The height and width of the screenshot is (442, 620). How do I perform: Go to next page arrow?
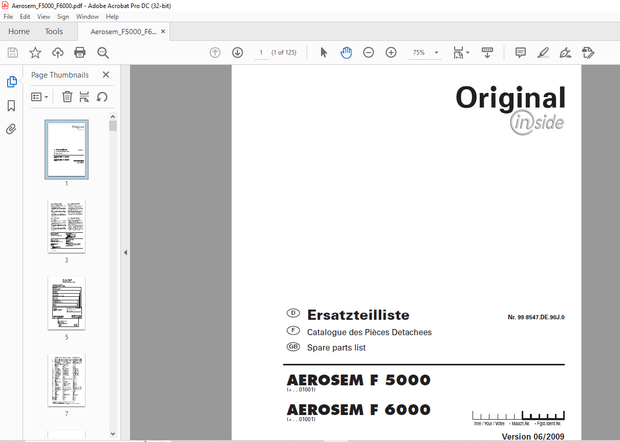[237, 53]
